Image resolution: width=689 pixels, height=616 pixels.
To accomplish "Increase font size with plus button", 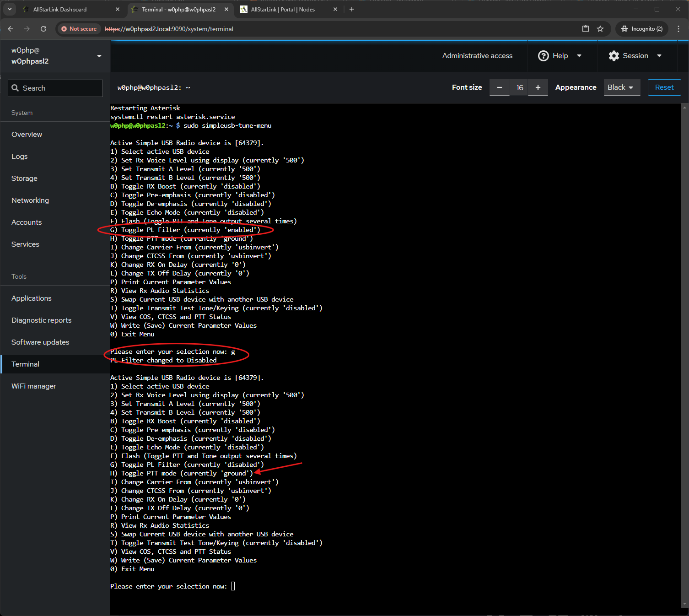I will (x=538, y=87).
